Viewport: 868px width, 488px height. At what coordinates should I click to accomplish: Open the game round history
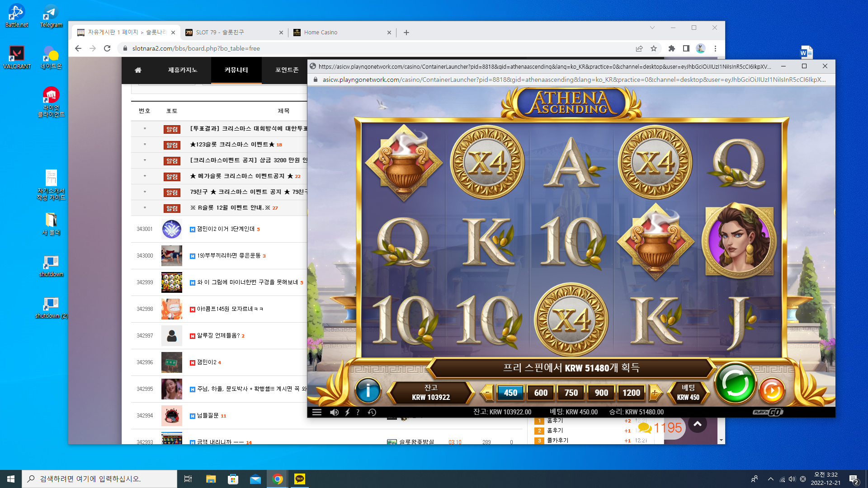372,412
